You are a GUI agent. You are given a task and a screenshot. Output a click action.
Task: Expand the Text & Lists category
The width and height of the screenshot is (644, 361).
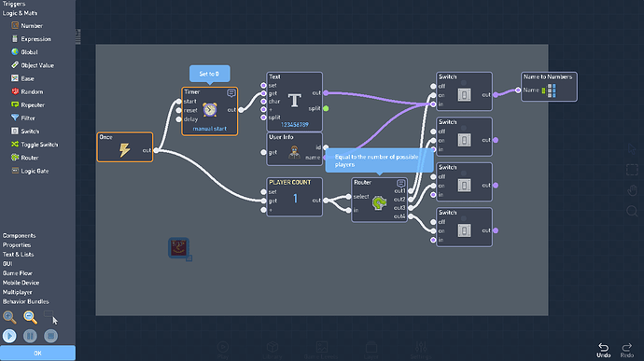(18, 255)
